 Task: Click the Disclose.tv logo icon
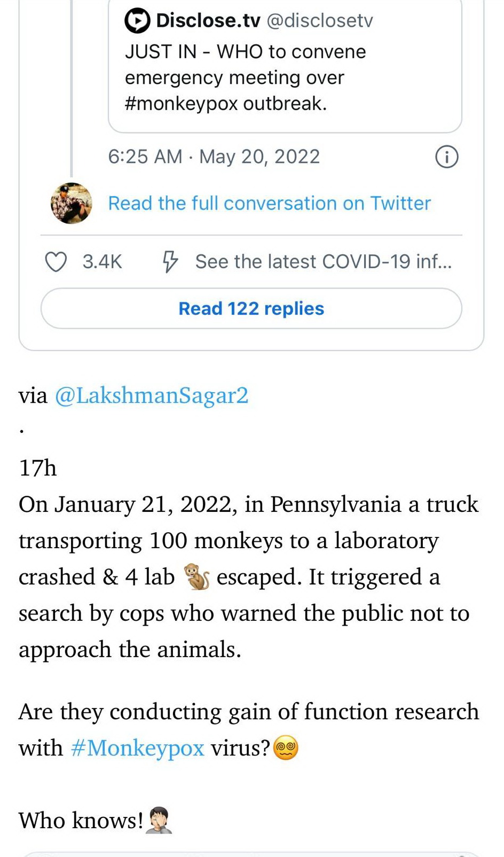[x=137, y=21]
